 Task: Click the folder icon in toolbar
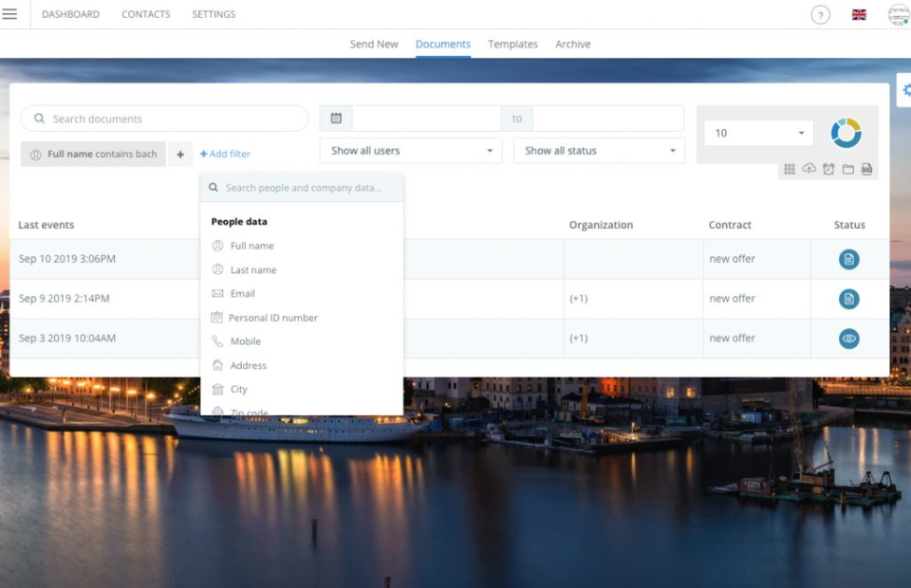coord(848,169)
